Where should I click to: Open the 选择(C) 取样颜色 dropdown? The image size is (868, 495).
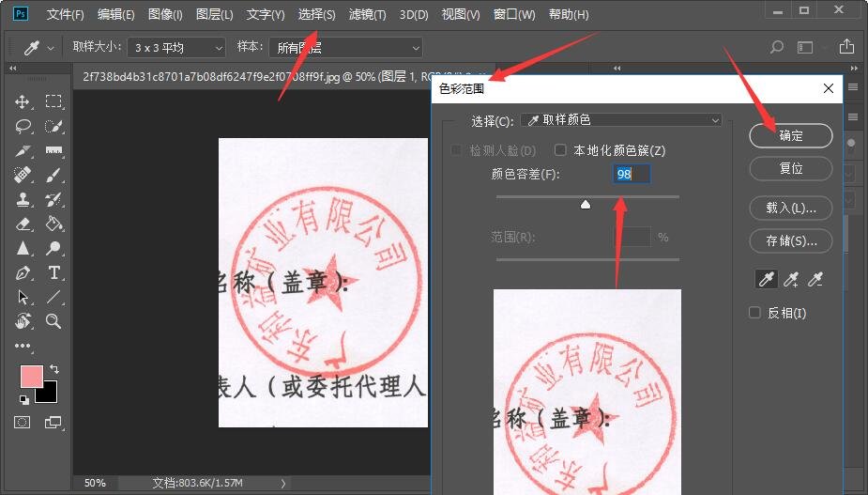(621, 119)
